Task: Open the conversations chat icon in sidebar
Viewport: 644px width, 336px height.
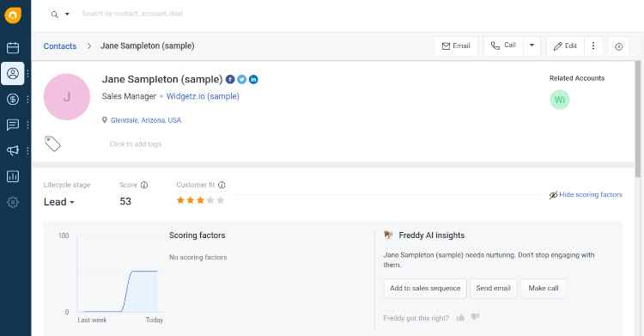Action: tap(13, 125)
